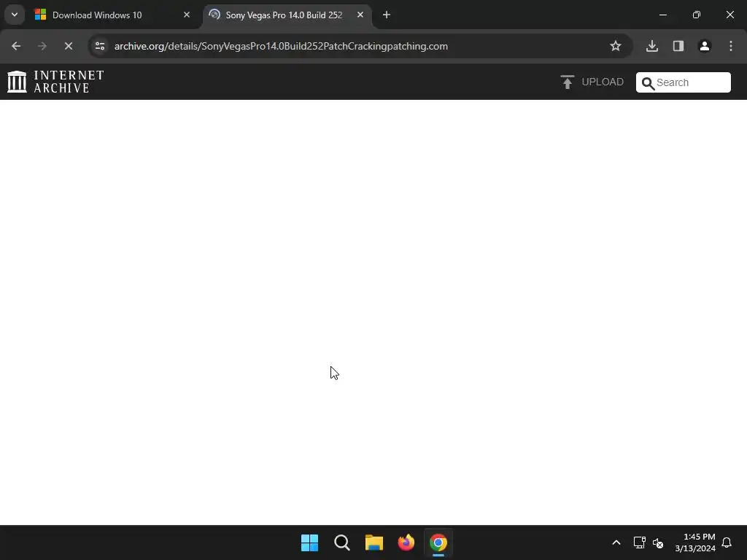Open Chrome downloads icon
Screen dimensions: 747x560
[651, 46]
